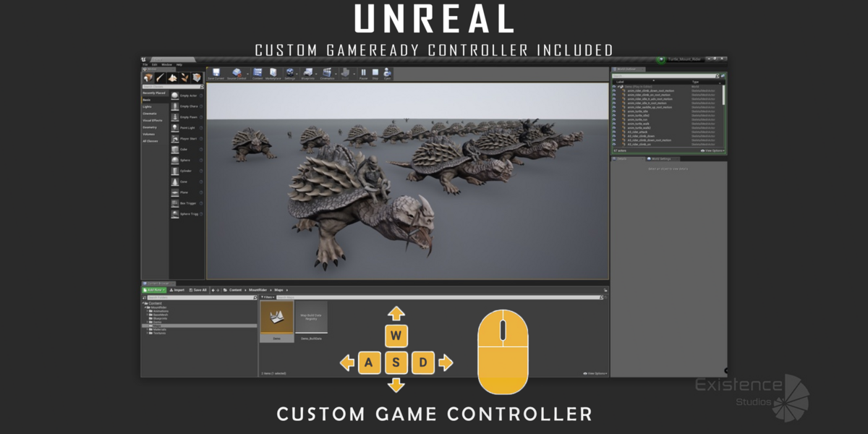This screenshot has height=434, width=868.
Task: Click the Save Current toolbar icon
Action: 216,73
